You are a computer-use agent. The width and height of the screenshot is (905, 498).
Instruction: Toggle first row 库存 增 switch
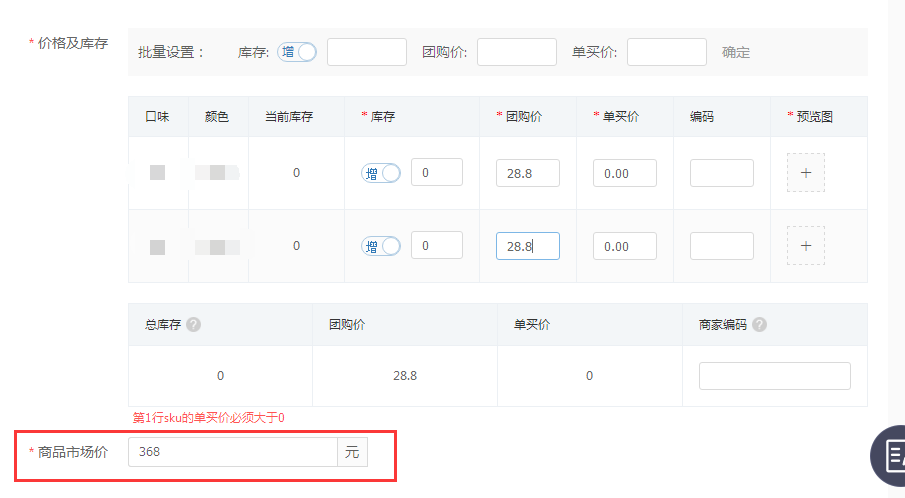pos(380,173)
